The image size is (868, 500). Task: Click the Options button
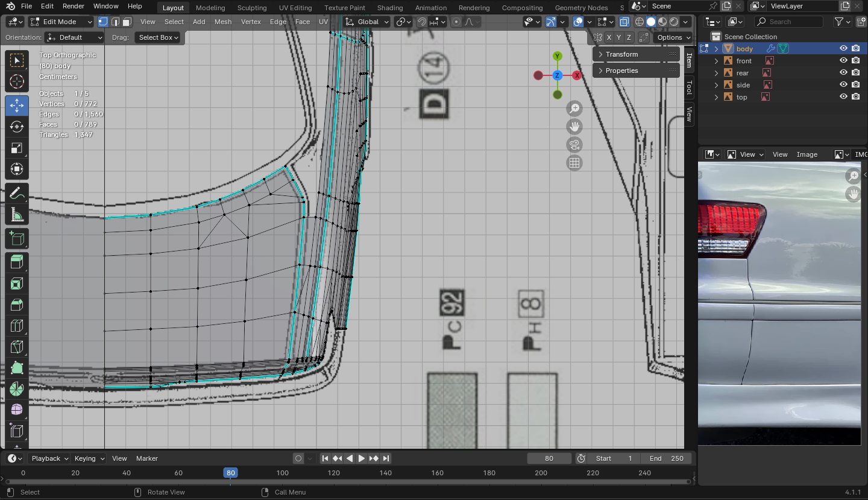tap(673, 37)
